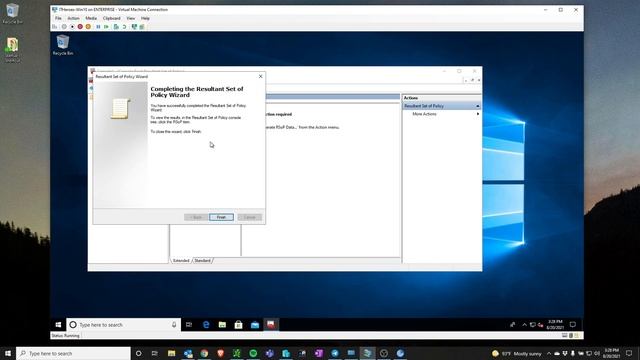Click the Checkpoint toolbar icon

(116, 27)
